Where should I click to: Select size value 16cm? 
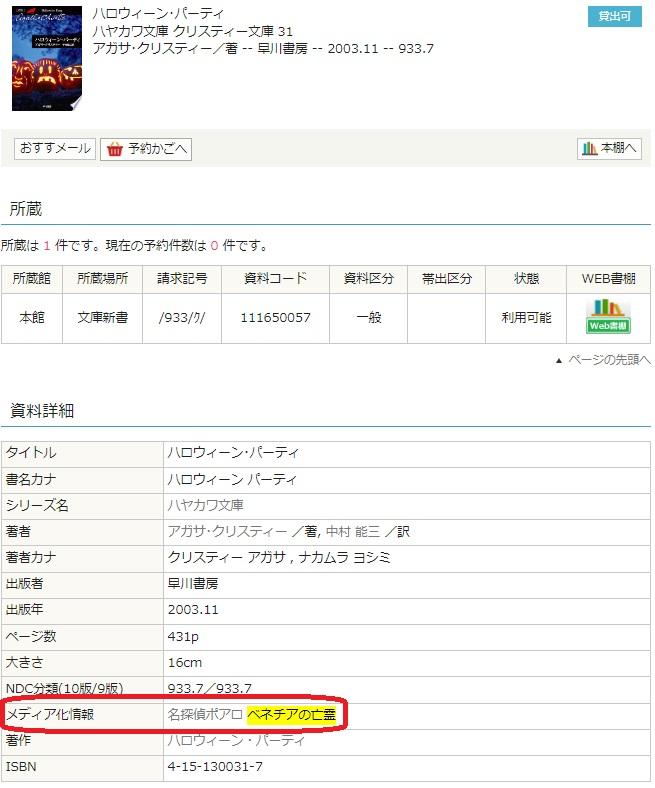184,662
